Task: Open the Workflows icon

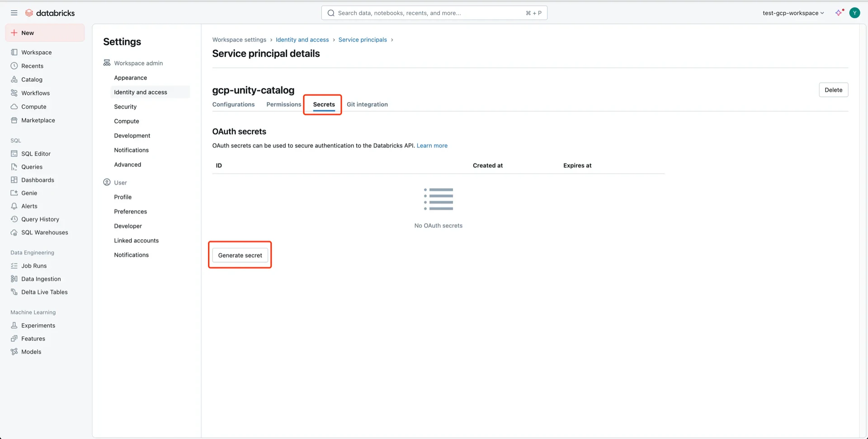Action: pos(14,93)
